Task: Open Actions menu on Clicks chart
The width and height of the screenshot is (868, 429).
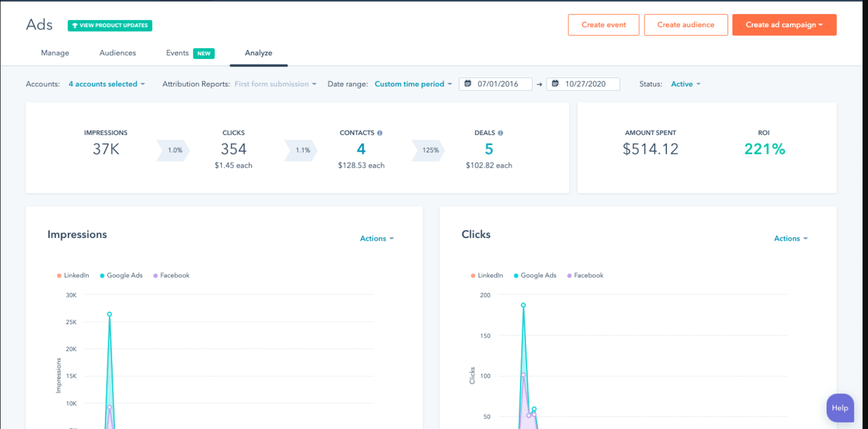Action: (x=791, y=239)
